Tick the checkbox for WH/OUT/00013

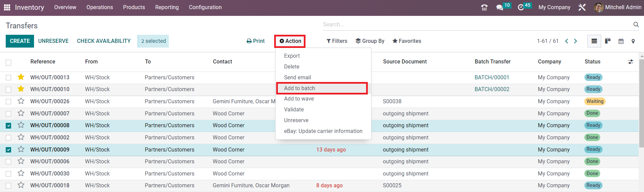(8, 78)
